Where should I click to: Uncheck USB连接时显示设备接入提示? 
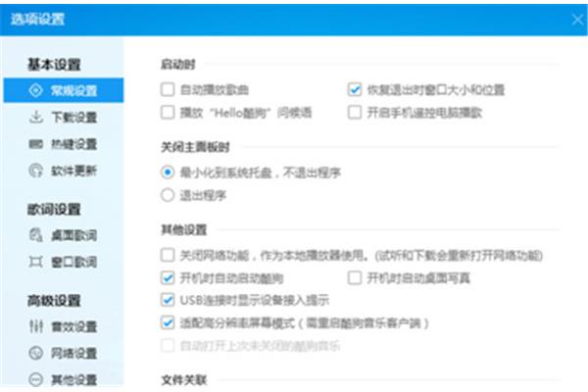pyautogui.click(x=168, y=300)
